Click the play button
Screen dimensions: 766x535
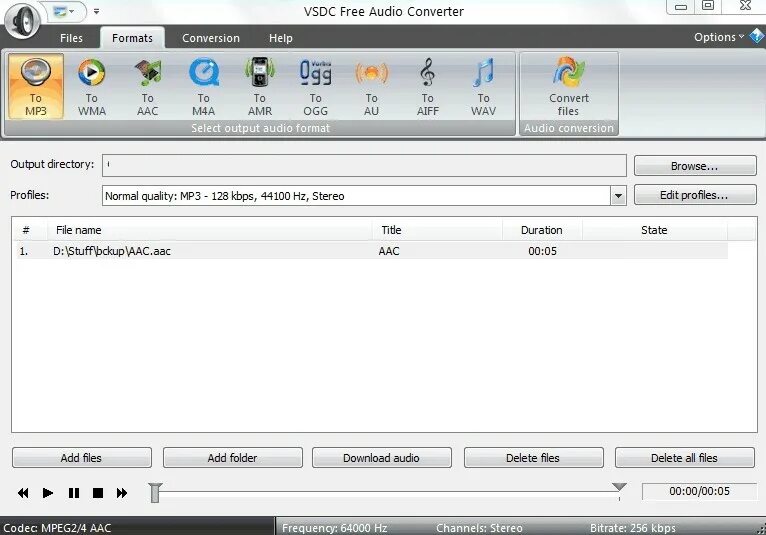48,493
